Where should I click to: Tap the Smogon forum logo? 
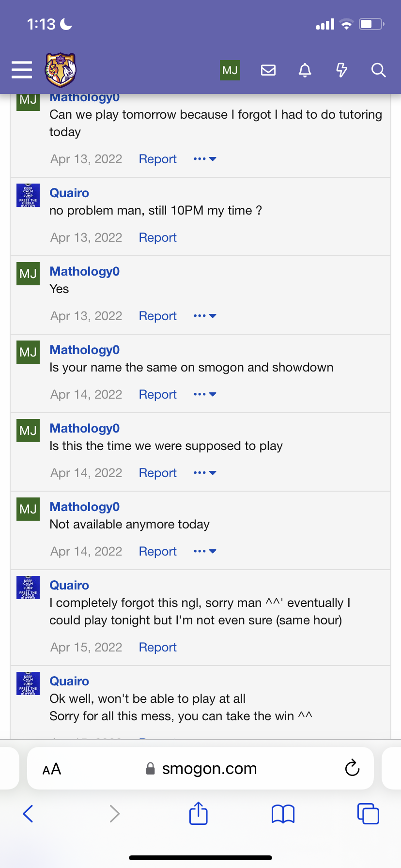tap(61, 70)
